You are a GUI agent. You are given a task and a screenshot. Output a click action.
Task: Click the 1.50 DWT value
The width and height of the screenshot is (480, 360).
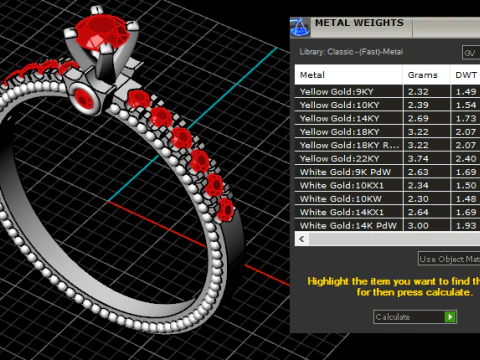[466, 185]
